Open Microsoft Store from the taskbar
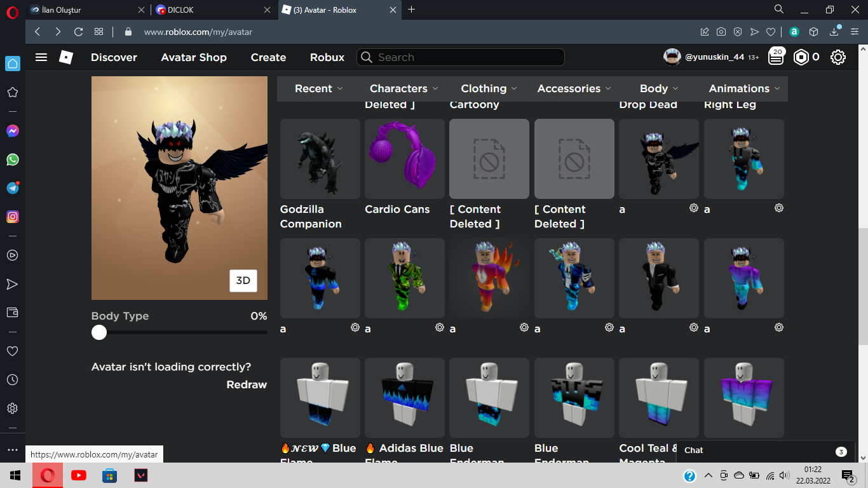This screenshot has height=488, width=868. click(110, 475)
